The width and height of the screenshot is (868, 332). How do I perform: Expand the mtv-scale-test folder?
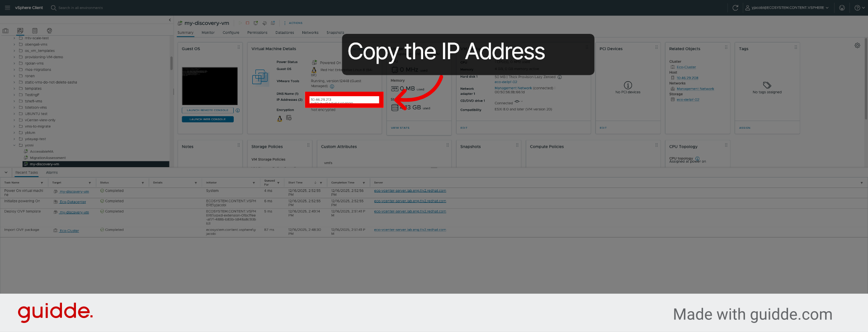coord(14,38)
